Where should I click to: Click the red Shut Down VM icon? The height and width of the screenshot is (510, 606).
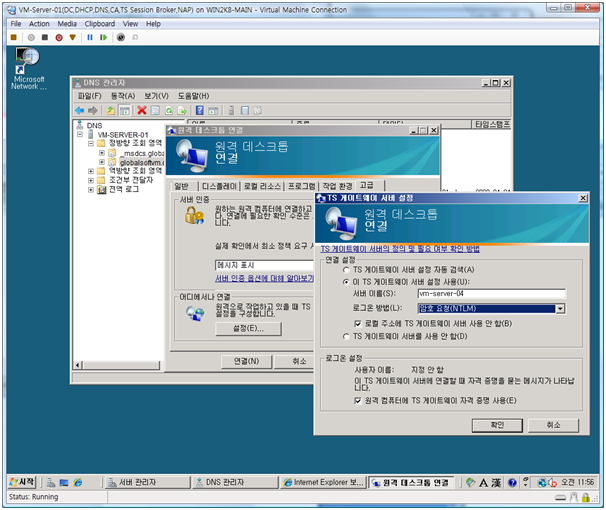tap(59, 37)
